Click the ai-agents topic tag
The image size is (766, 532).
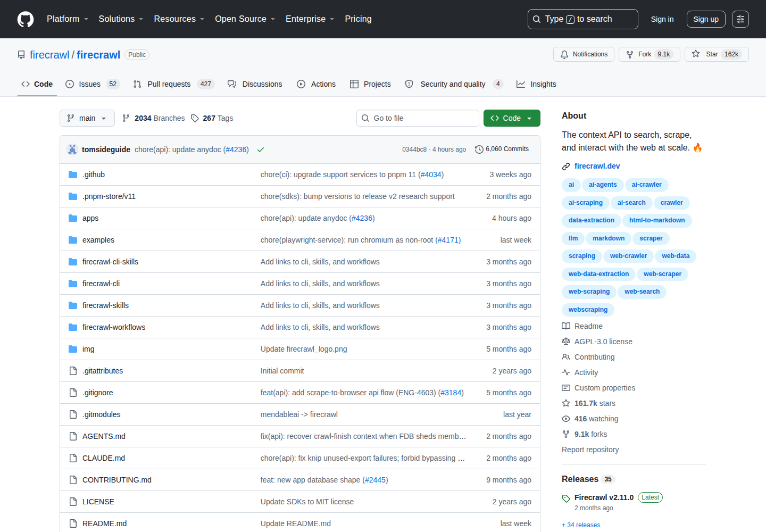tap(603, 185)
